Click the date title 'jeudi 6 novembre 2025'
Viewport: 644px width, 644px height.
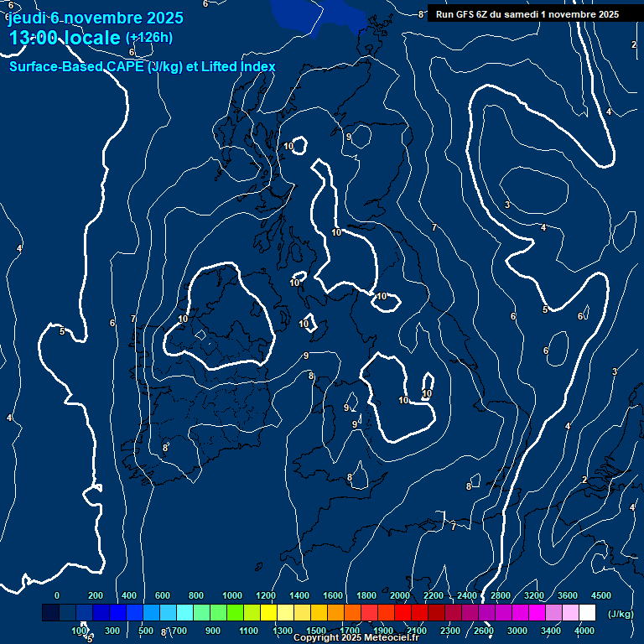(96, 18)
